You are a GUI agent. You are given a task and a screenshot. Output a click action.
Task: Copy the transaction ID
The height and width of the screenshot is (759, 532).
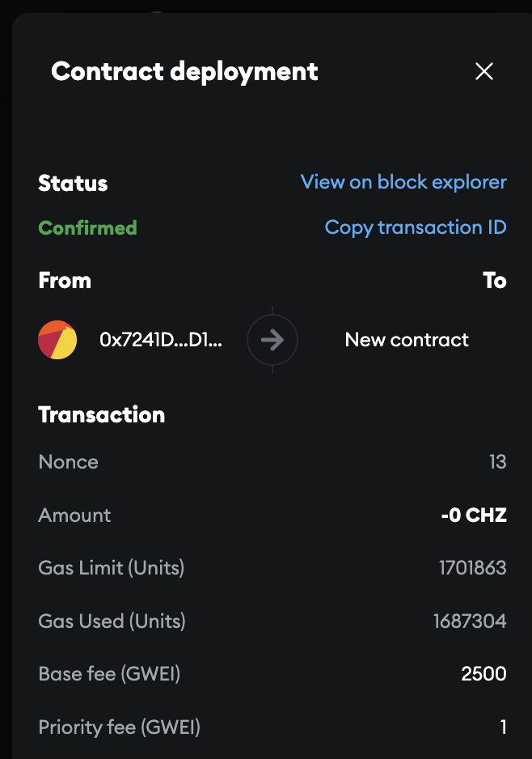416,227
